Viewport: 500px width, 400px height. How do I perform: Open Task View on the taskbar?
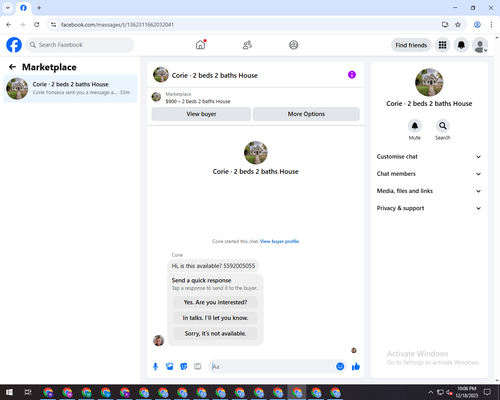point(28,392)
